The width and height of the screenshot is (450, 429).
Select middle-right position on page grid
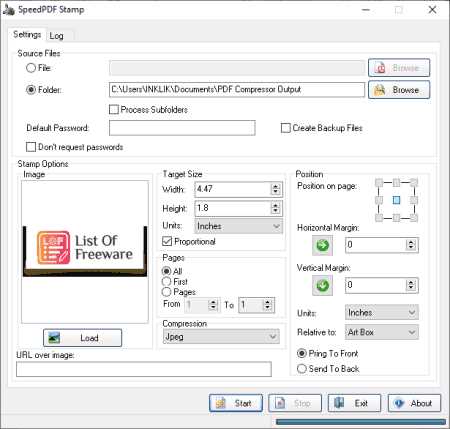[x=414, y=200]
